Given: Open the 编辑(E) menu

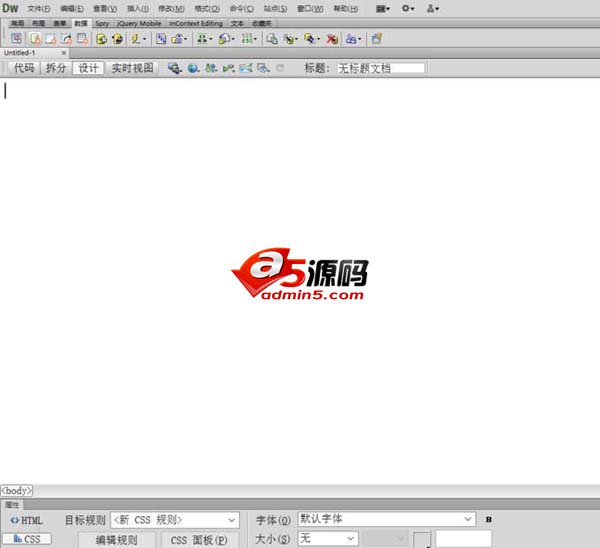Looking at the screenshot, I should [x=72, y=8].
